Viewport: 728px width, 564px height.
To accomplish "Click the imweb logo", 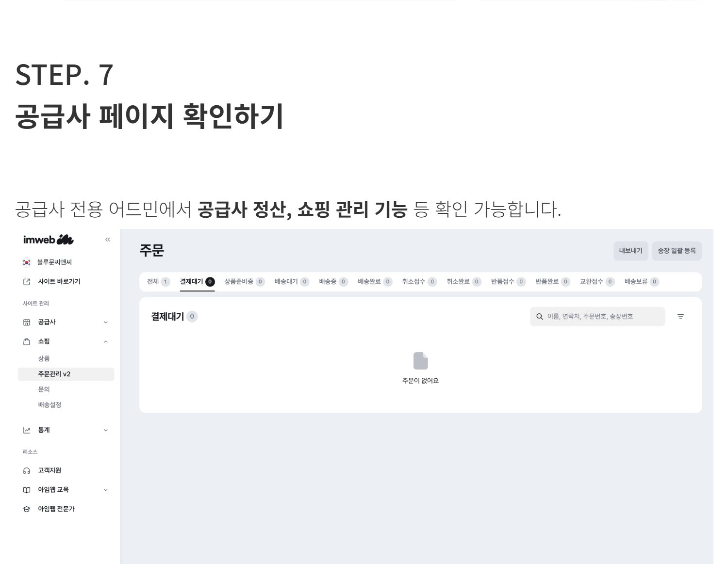I will point(48,240).
